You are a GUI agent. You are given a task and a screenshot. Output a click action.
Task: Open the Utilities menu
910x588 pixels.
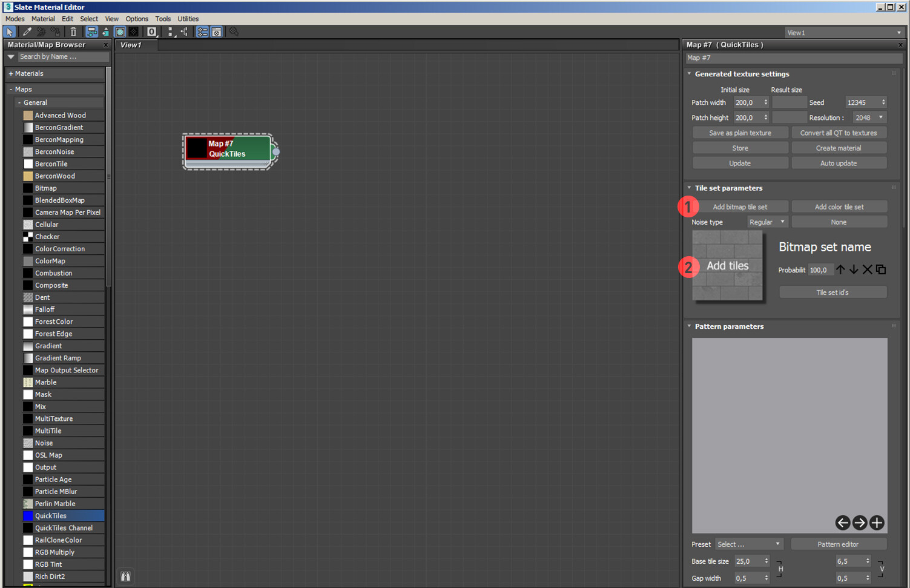click(188, 19)
